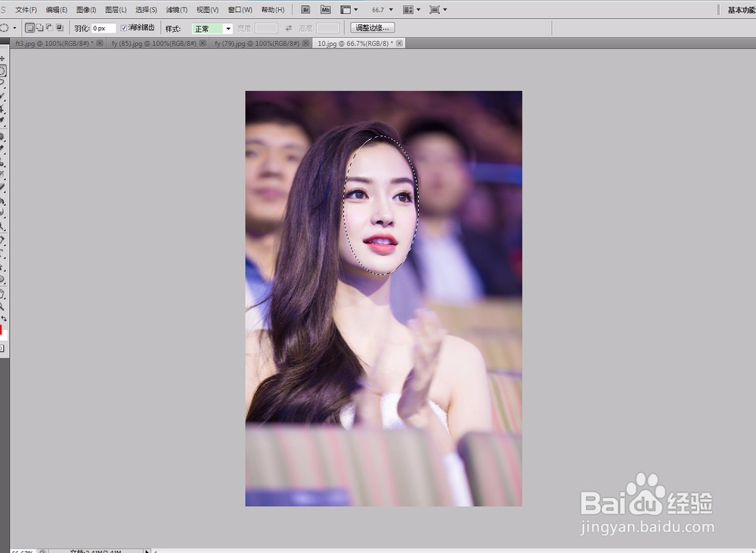
Task: Click the Arrange Documents icon
Action: 408,9
